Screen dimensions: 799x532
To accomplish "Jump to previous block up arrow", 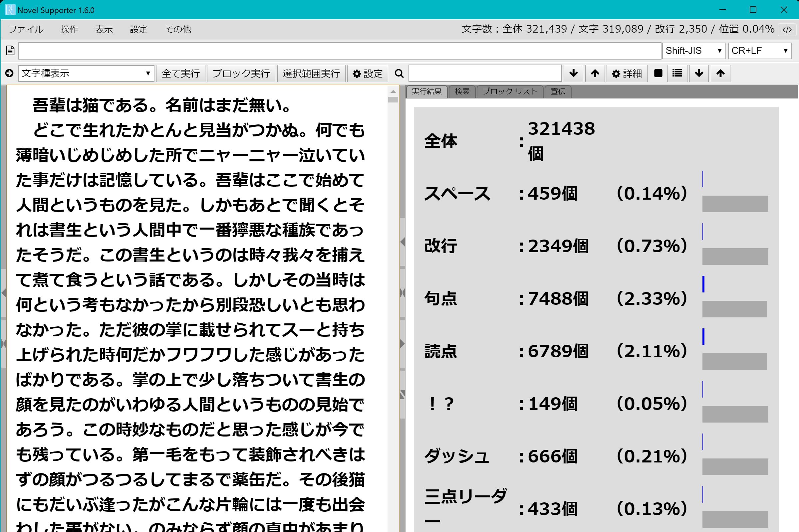I will pyautogui.click(x=720, y=73).
